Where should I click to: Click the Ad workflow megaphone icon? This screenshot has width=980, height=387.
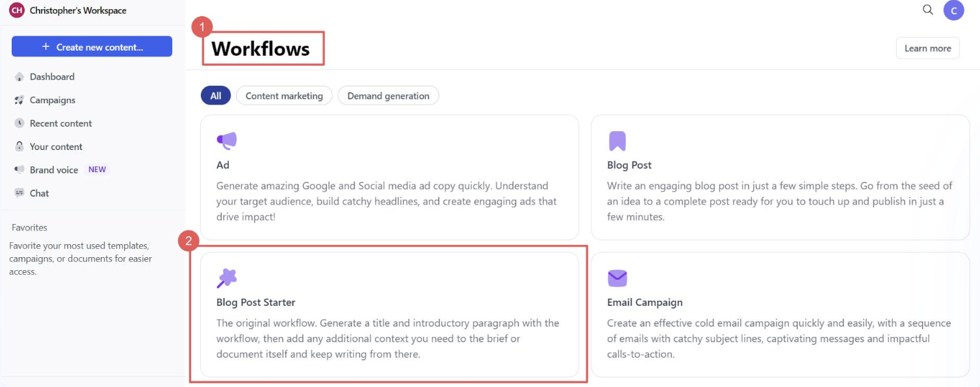227,141
